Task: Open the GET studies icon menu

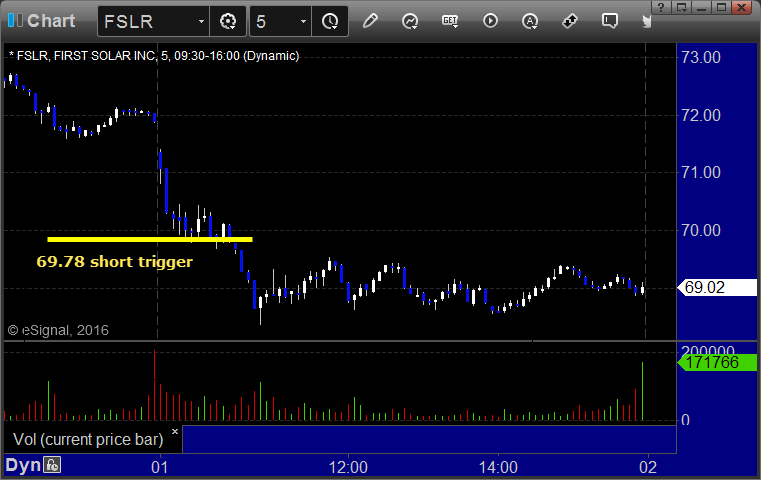Action: coord(450,21)
